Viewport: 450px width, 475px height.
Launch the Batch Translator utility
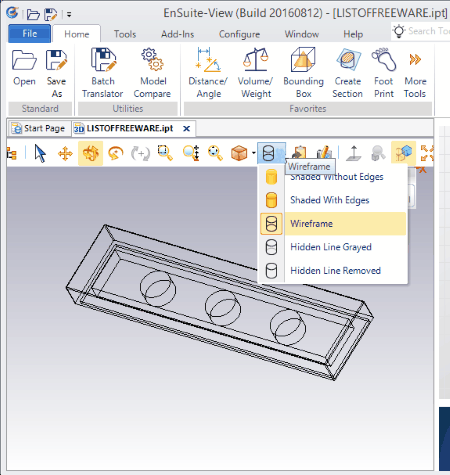click(x=103, y=73)
